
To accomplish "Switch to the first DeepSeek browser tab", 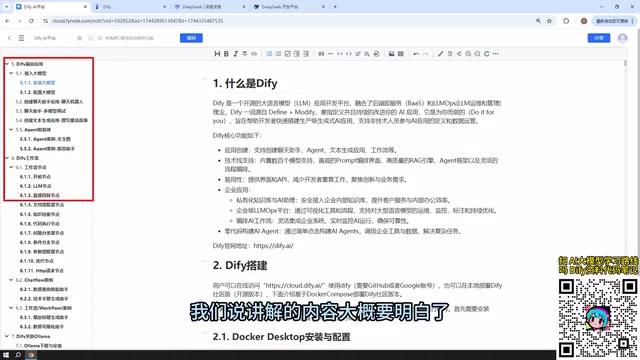I will [x=209, y=7].
